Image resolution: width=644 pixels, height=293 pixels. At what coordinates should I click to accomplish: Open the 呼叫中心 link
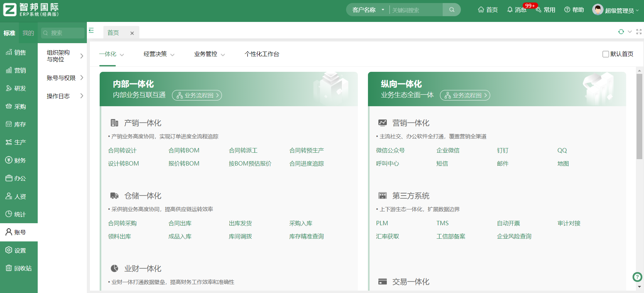tap(387, 164)
